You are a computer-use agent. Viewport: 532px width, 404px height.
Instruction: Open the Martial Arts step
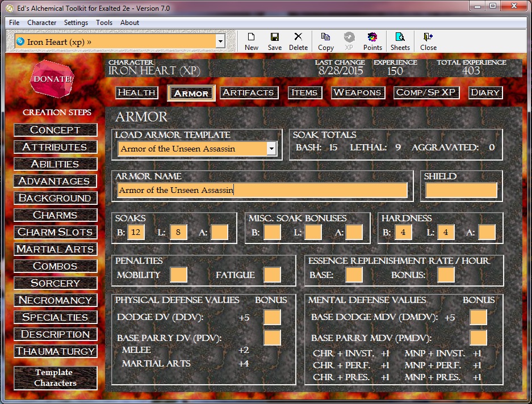[x=55, y=249]
